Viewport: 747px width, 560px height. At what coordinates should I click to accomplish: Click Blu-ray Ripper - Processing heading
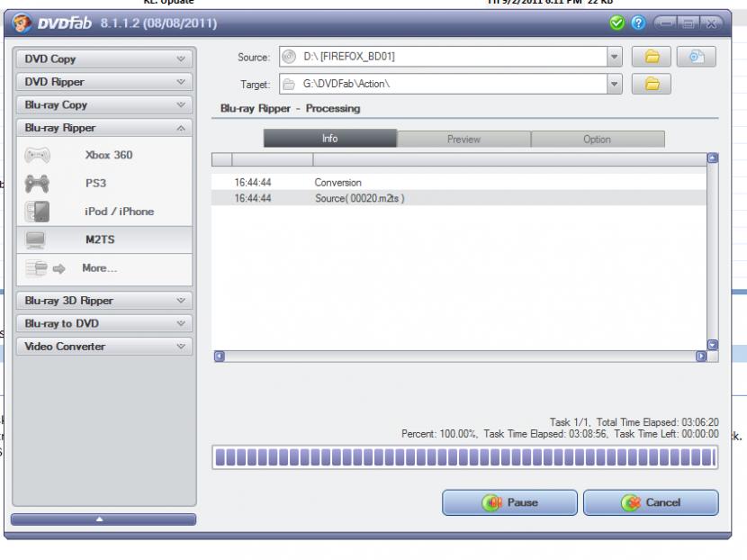[x=290, y=109]
